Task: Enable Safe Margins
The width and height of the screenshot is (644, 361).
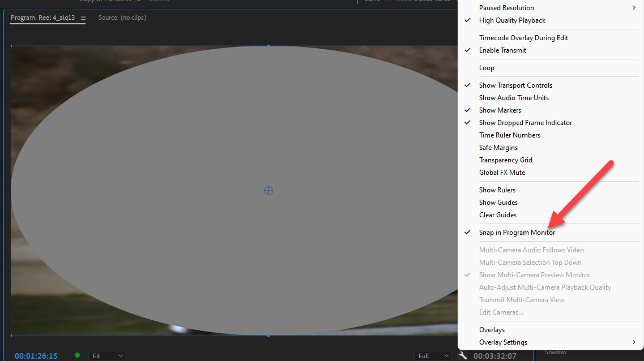Action: pyautogui.click(x=498, y=147)
